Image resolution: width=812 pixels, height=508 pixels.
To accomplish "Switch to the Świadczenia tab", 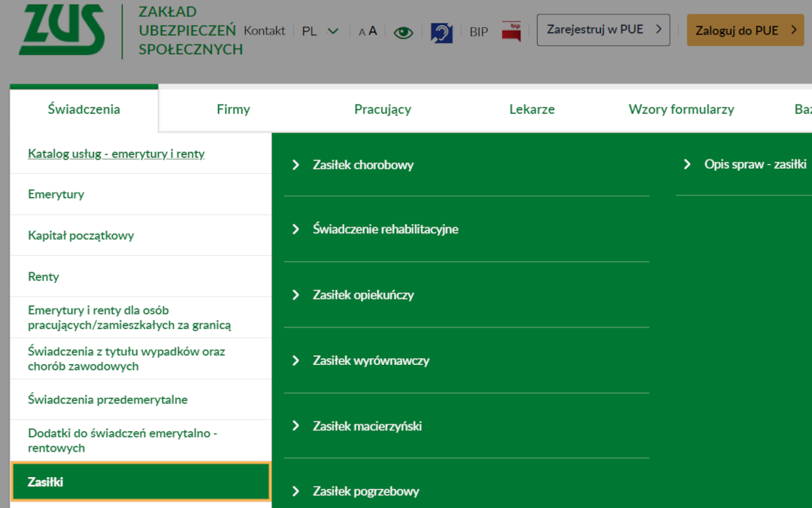I will (x=84, y=109).
